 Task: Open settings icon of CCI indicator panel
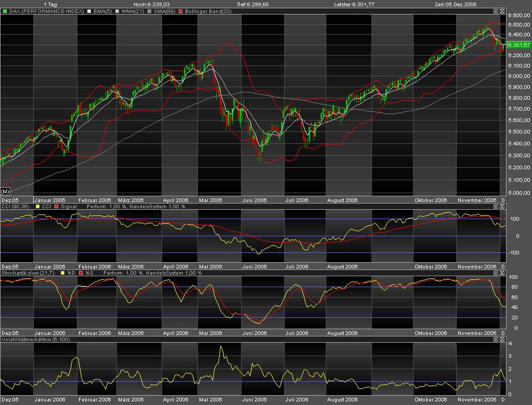coord(496,207)
